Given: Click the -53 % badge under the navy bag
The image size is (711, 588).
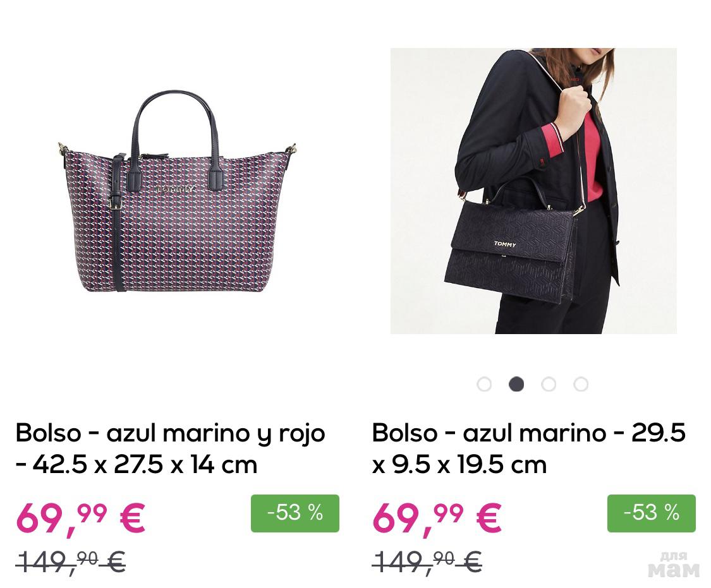Looking at the screenshot, I should click(x=651, y=513).
